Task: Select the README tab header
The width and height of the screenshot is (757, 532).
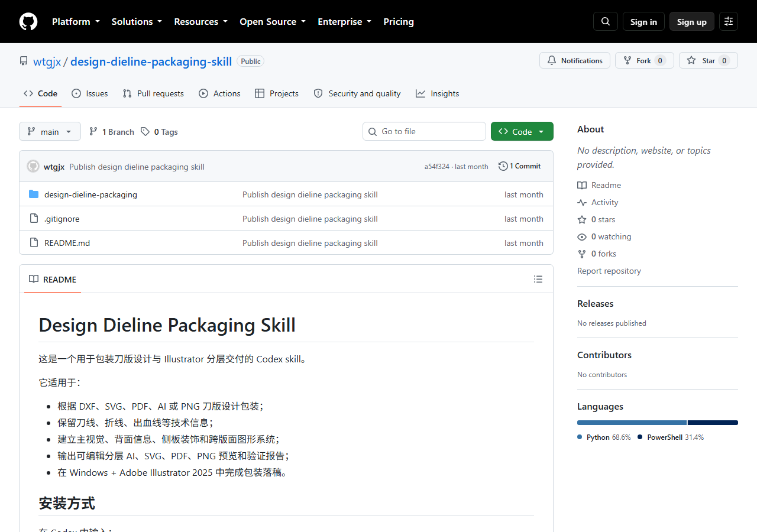Action: (x=53, y=279)
